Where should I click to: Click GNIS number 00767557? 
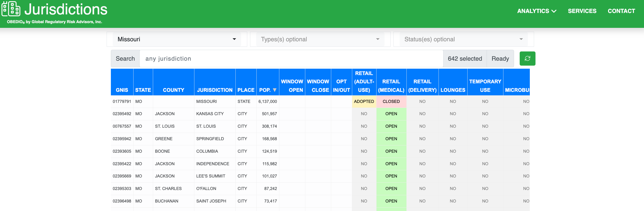pos(122,126)
